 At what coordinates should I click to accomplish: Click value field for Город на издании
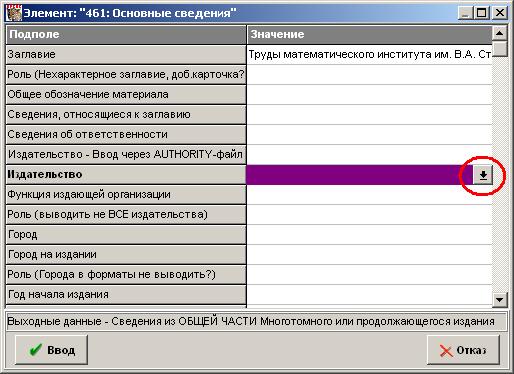click(369, 254)
